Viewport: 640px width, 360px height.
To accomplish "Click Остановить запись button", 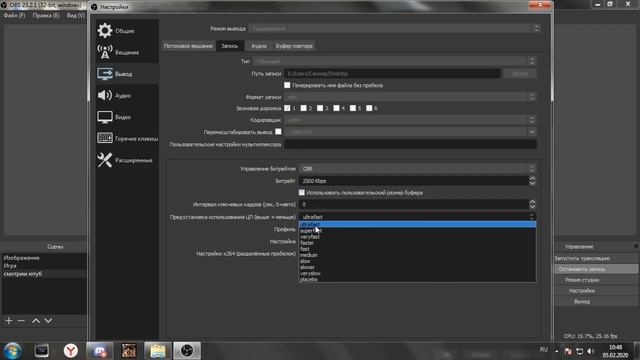I will 596,269.
